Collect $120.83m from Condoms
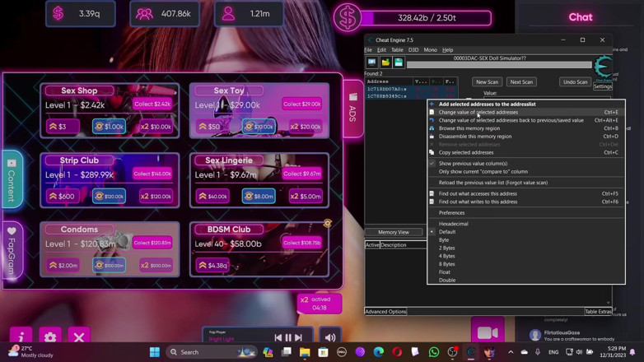Image resolution: width=644 pixels, height=362 pixels. tap(152, 243)
